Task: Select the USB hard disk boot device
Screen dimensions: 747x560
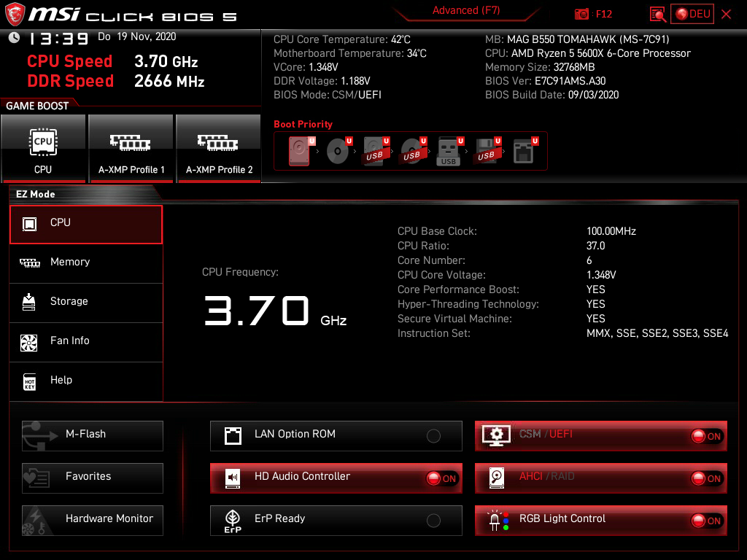Action: pos(376,150)
